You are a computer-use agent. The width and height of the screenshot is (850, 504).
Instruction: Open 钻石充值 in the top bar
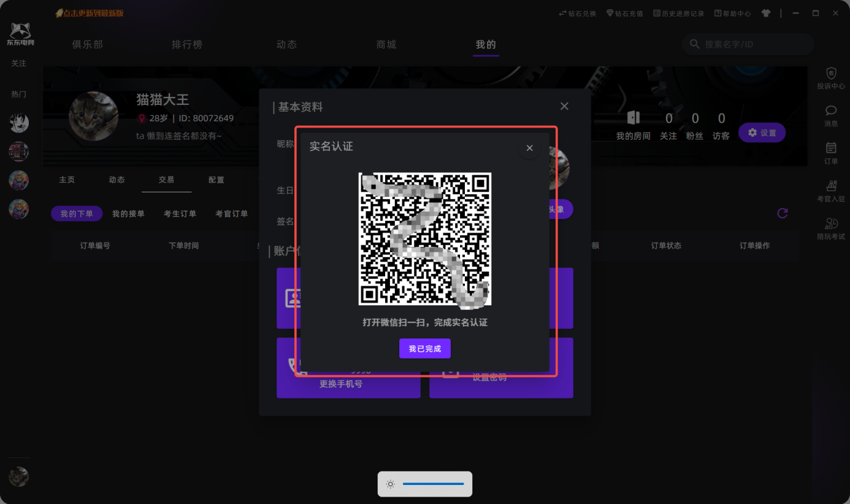pos(624,13)
